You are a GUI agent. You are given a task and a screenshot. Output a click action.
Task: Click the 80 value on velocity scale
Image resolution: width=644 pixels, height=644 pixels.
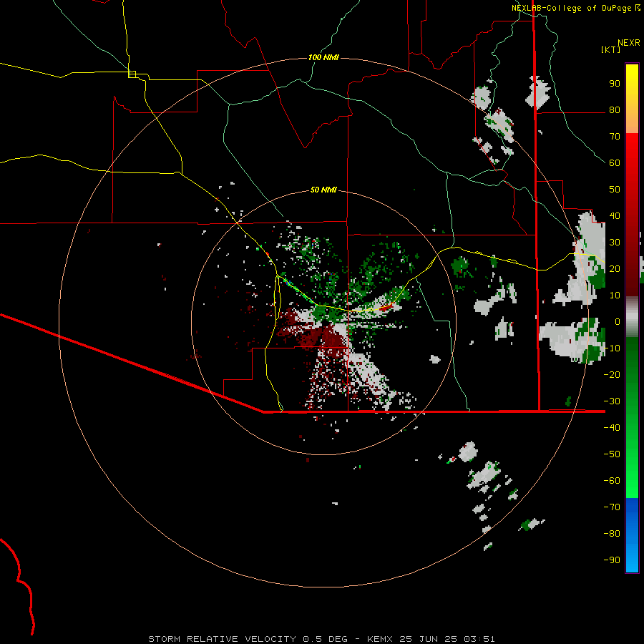[x=615, y=110]
